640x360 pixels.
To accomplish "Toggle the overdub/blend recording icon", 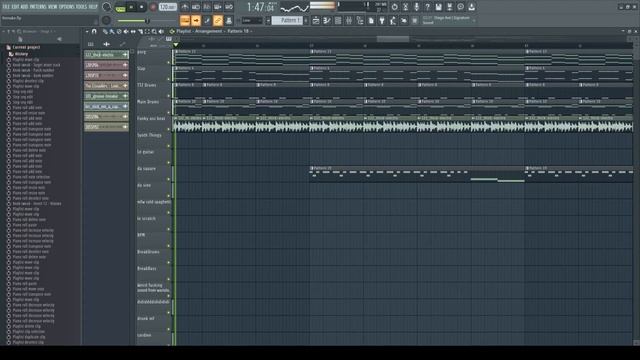I will (x=218, y=7).
